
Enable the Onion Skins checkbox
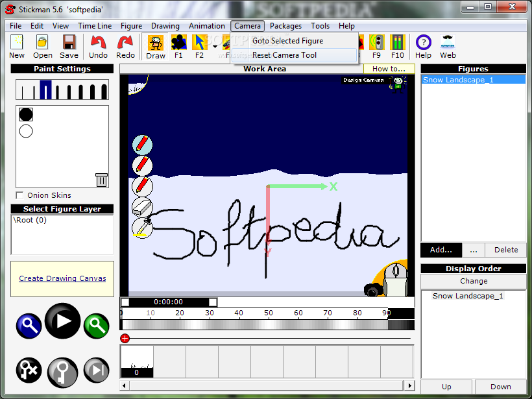(19, 195)
